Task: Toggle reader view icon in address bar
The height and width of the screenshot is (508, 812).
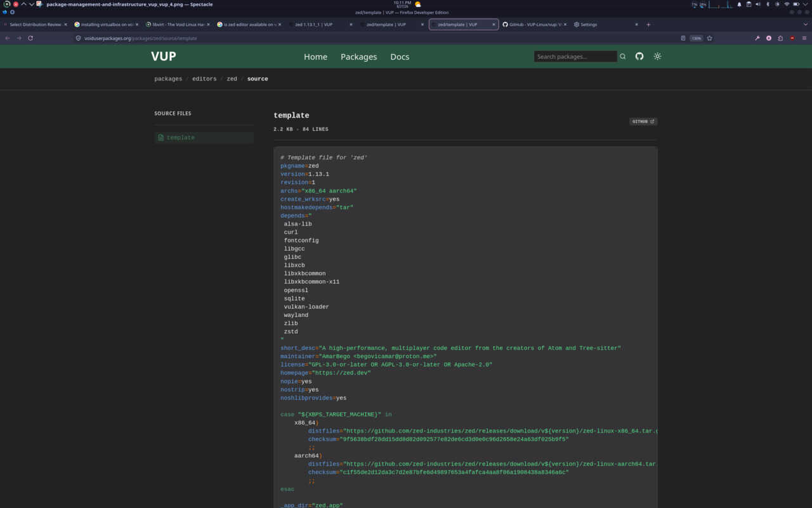Action: tap(683, 38)
